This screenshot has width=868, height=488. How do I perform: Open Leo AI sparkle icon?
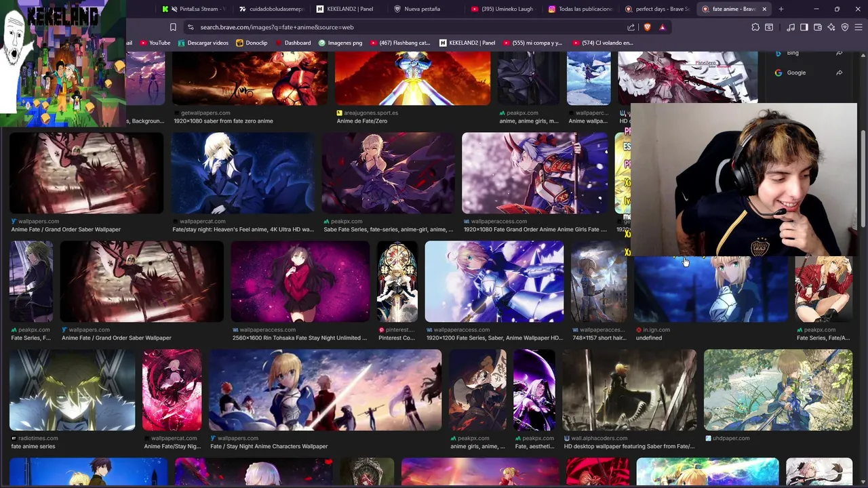(831, 27)
